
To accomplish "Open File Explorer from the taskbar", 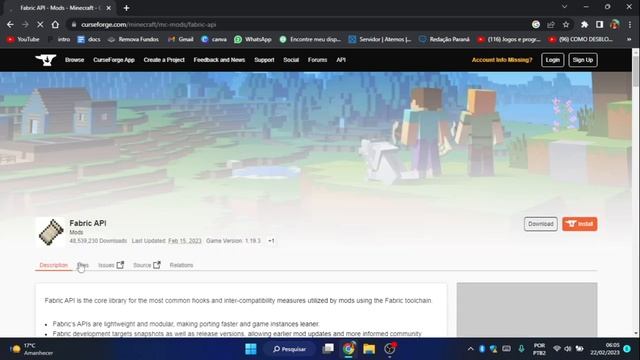I will point(369,349).
